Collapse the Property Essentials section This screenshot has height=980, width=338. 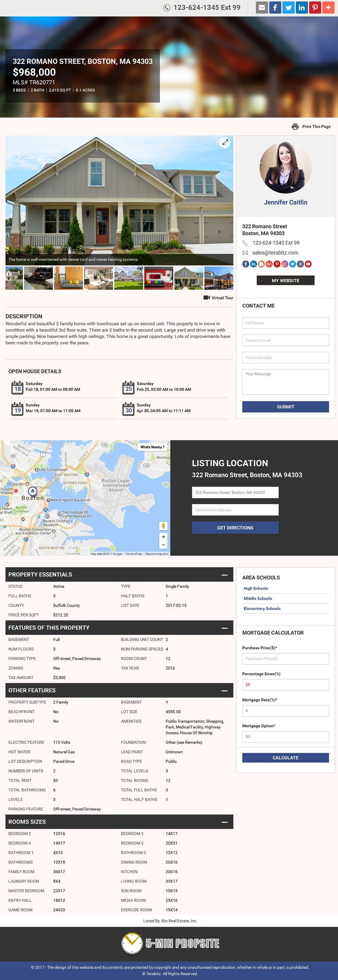click(224, 575)
